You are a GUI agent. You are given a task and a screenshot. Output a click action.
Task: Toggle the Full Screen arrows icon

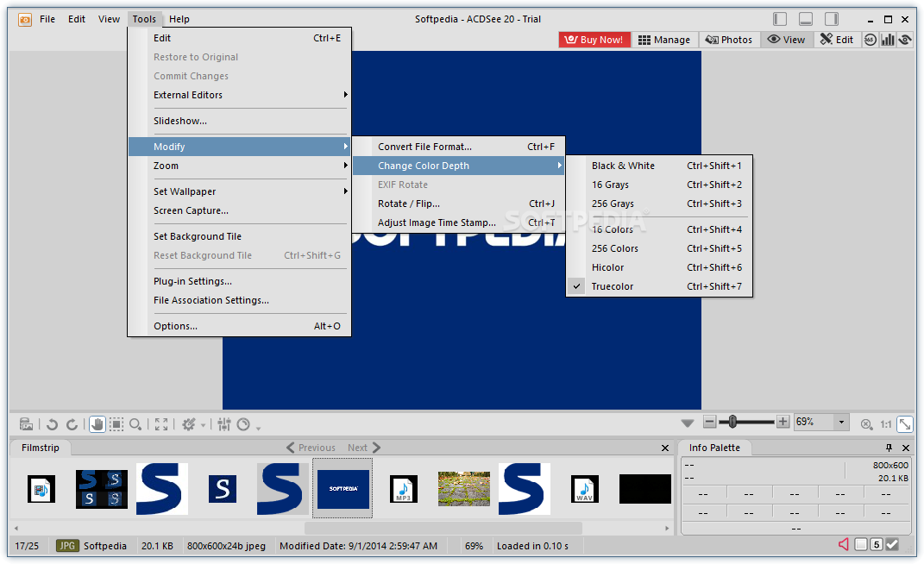click(x=160, y=424)
